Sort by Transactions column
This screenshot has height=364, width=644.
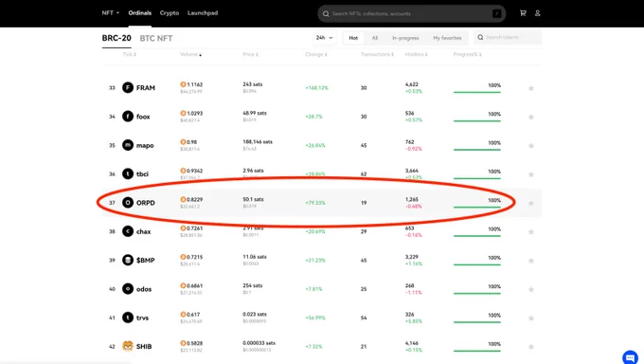pos(377,54)
